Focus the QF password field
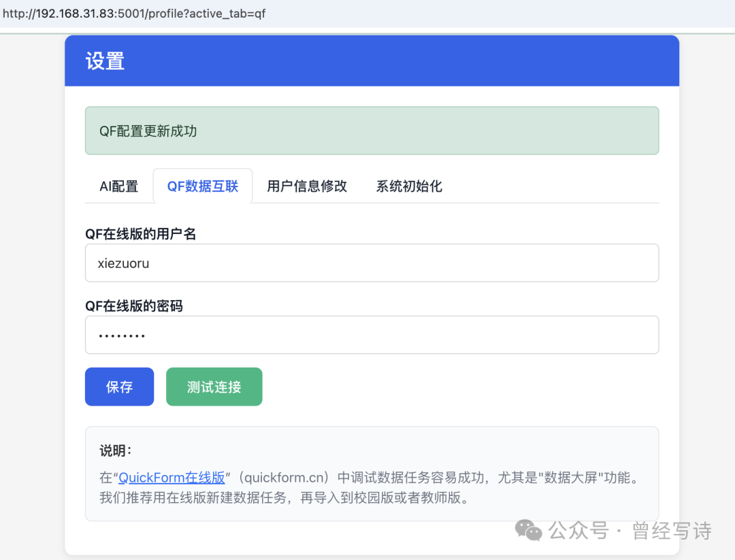 click(x=372, y=335)
